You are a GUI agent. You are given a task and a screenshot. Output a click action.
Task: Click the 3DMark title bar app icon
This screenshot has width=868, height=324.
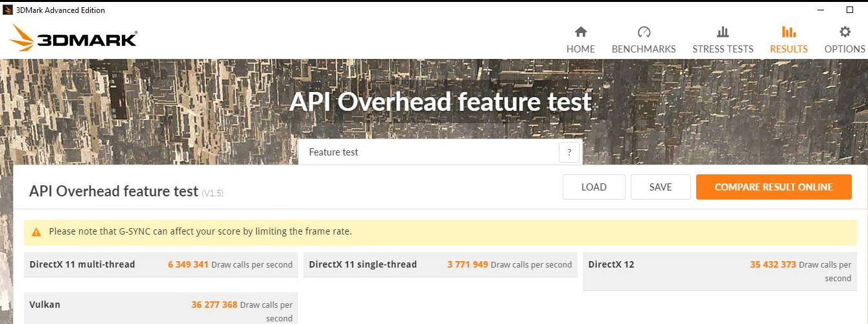pyautogui.click(x=8, y=10)
